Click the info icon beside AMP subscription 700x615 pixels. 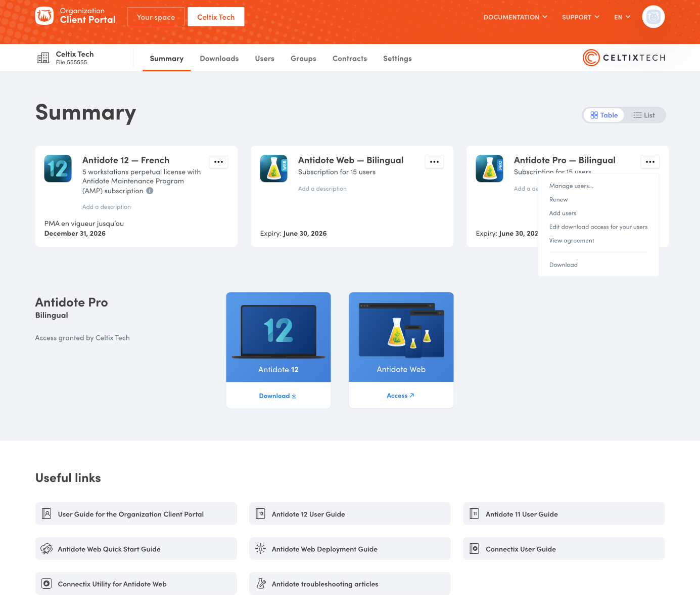[x=150, y=191]
